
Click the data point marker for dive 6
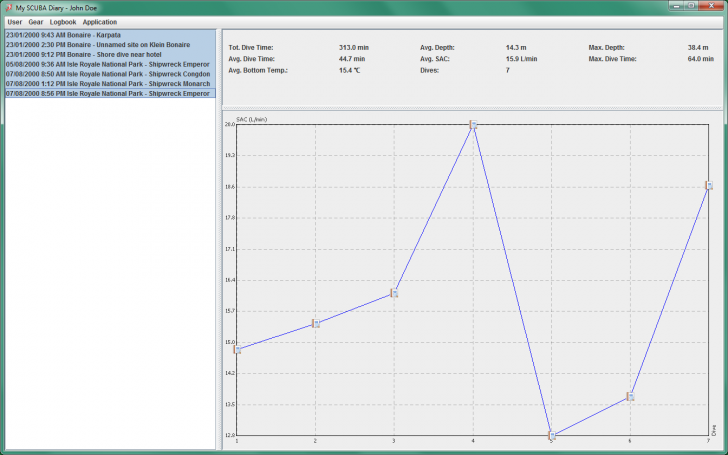[x=630, y=396]
